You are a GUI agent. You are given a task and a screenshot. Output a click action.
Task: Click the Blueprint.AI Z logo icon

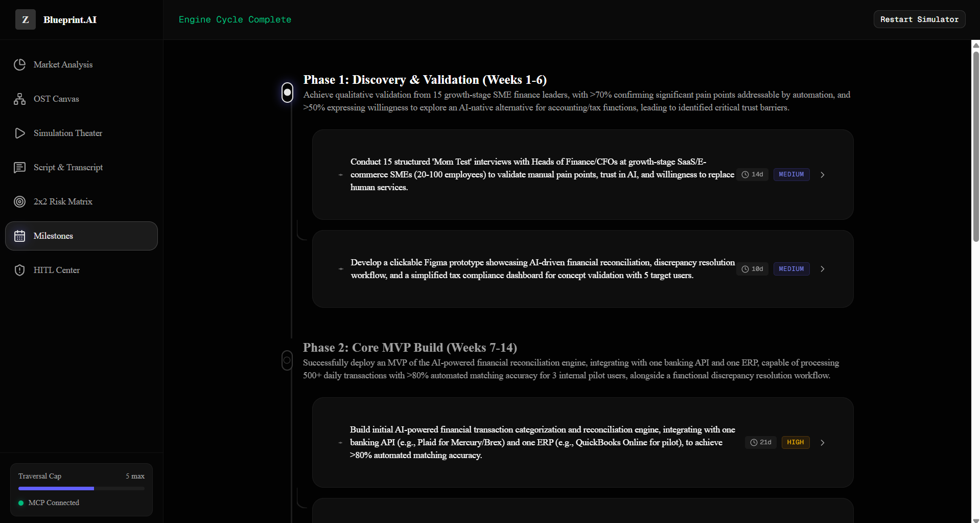tap(26, 19)
